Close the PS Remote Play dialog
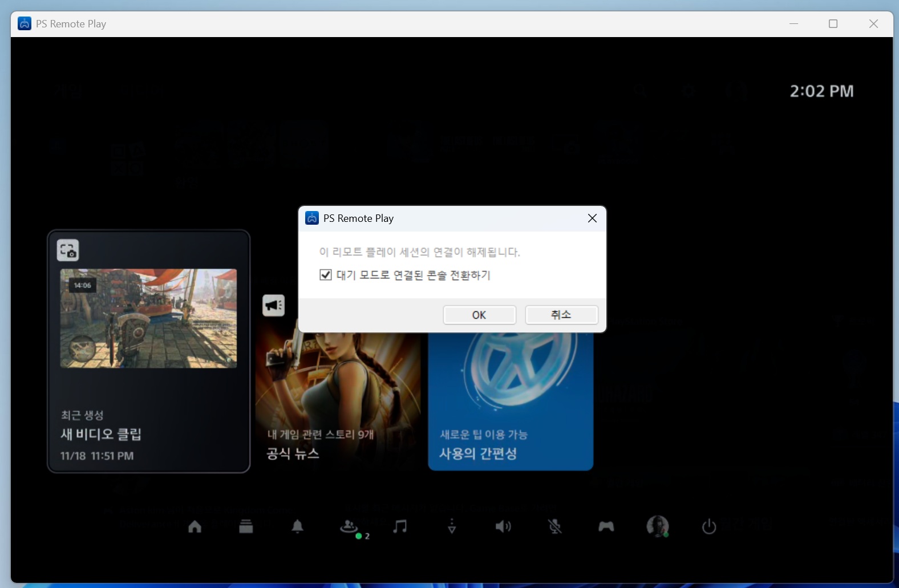 click(x=592, y=218)
